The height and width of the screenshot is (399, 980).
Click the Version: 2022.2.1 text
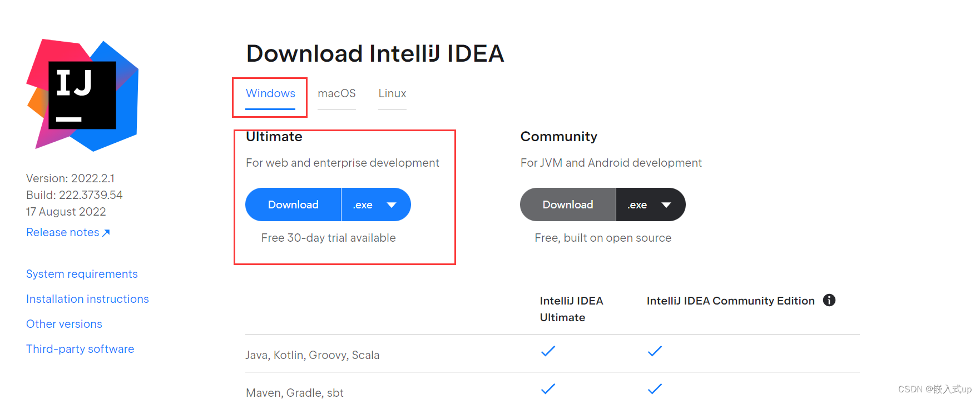tap(70, 178)
